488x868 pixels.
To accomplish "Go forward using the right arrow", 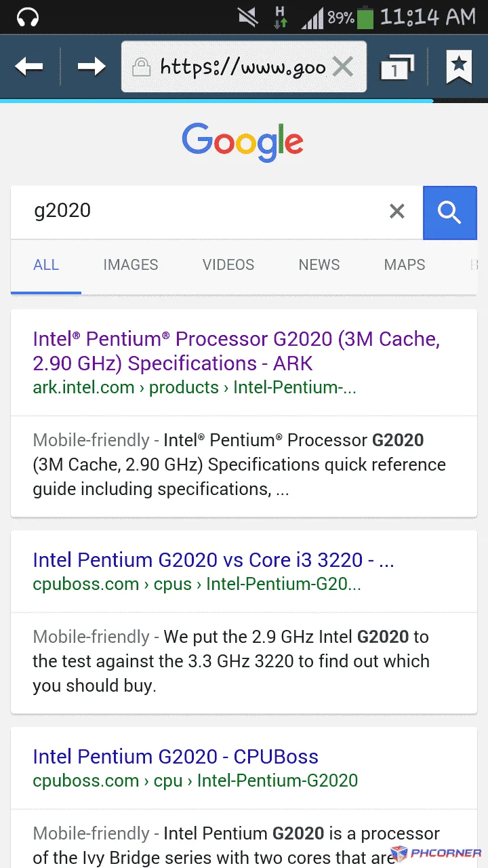I will 91,66.
